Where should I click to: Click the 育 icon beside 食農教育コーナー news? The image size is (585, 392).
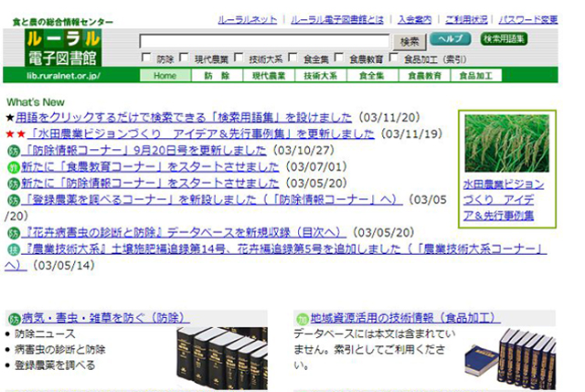[x=13, y=167]
